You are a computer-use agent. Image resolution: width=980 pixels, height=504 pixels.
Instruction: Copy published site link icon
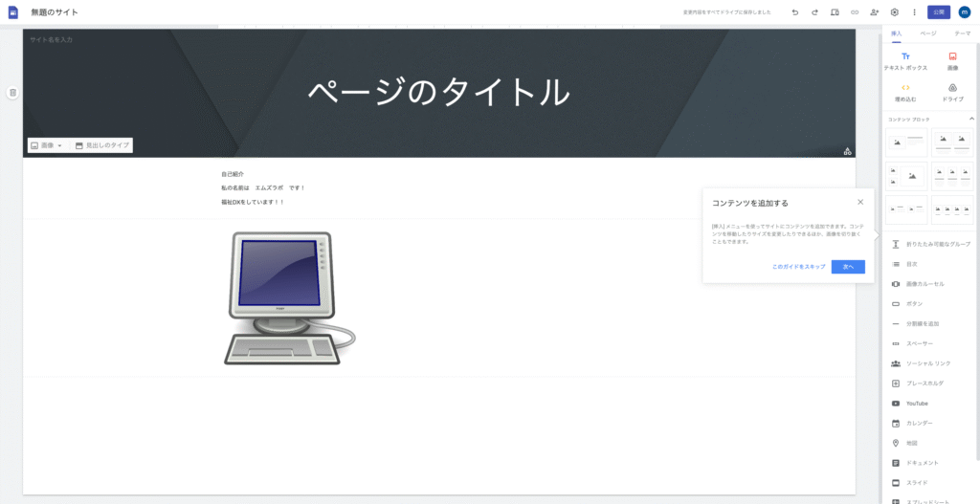855,11
